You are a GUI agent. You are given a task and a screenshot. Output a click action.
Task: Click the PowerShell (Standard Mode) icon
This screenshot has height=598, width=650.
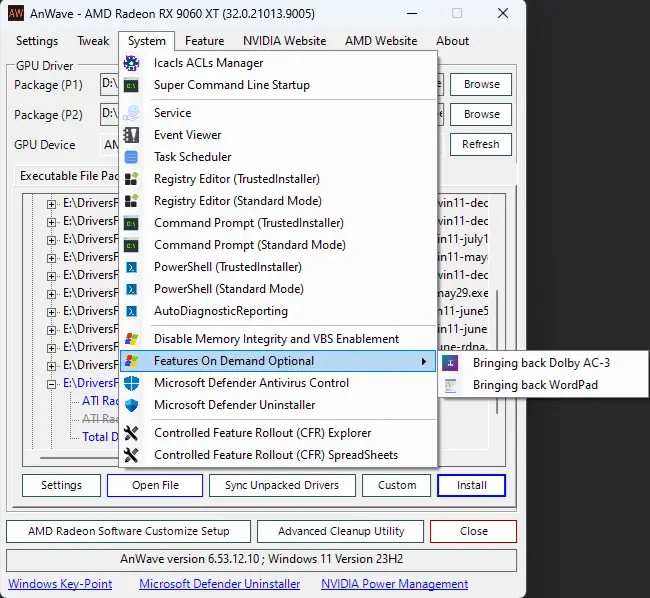[x=131, y=289]
